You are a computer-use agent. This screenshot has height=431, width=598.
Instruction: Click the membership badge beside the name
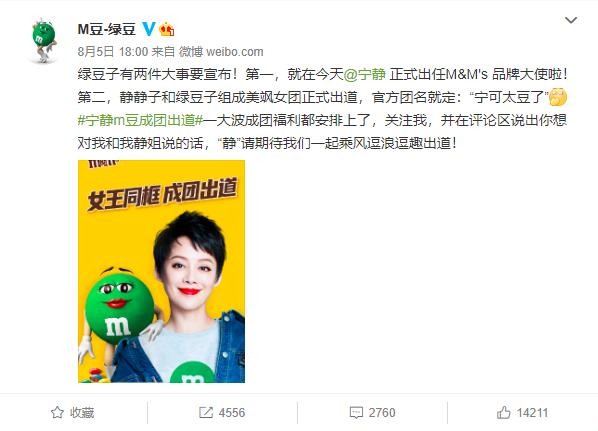click(x=167, y=29)
